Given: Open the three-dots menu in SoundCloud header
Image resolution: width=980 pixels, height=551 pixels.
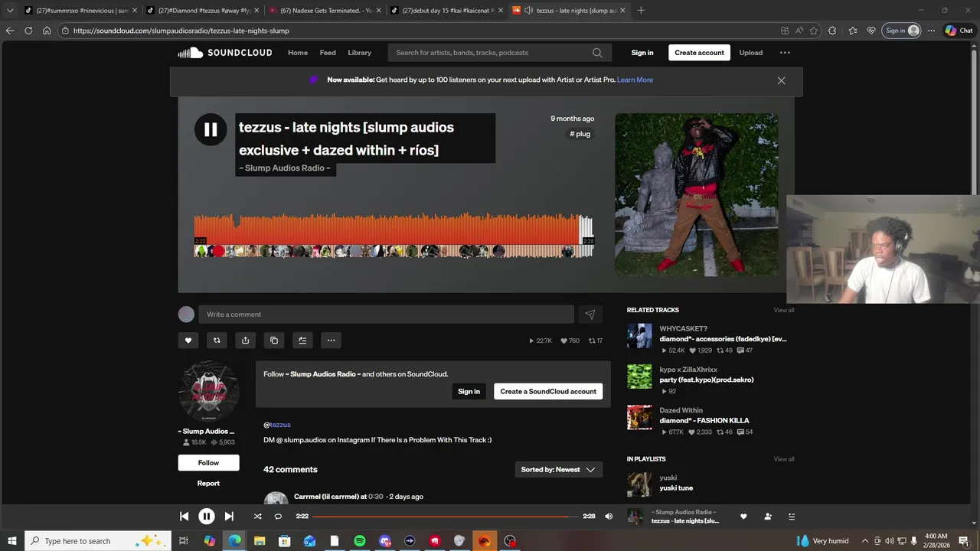Looking at the screenshot, I should (785, 53).
